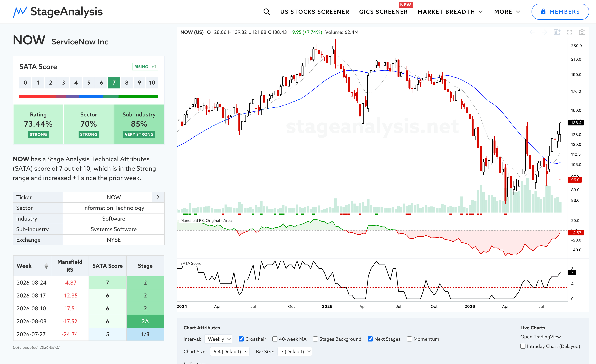The width and height of the screenshot is (596, 364).
Task: Click the Systems Software sub-industry cell
Action: tap(114, 229)
